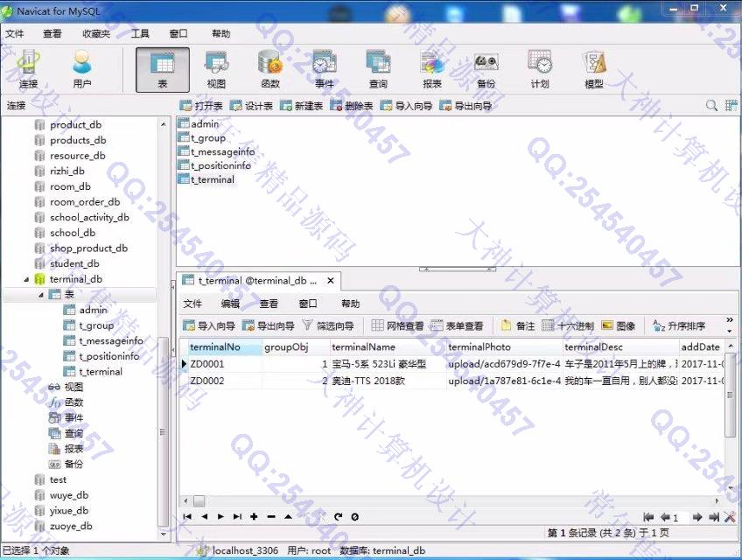Open the main File (文件) menu
742x560 pixels.
(x=15, y=33)
